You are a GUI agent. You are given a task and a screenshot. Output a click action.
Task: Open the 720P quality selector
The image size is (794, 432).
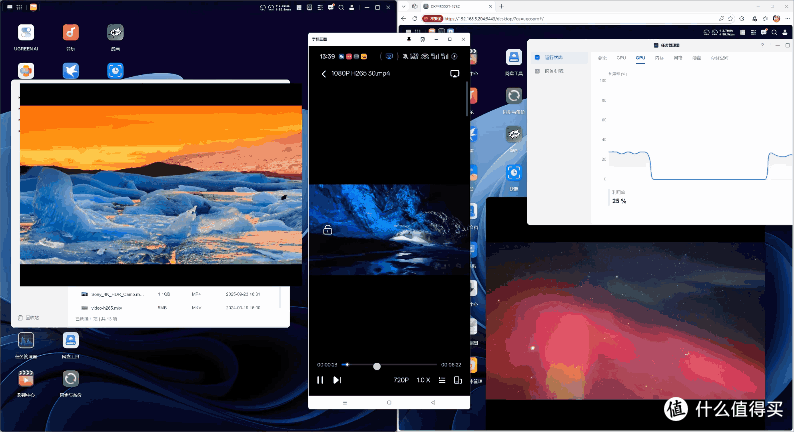[x=401, y=380]
